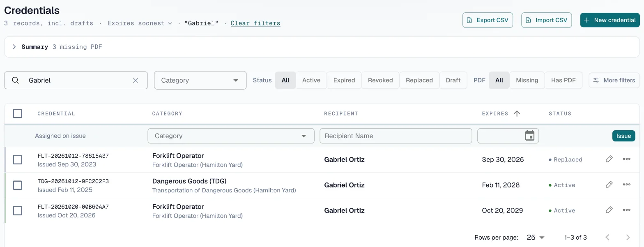Image resolution: width=644 pixels, height=247 pixels.
Task: Filter status by Expired
Action: [x=344, y=80]
